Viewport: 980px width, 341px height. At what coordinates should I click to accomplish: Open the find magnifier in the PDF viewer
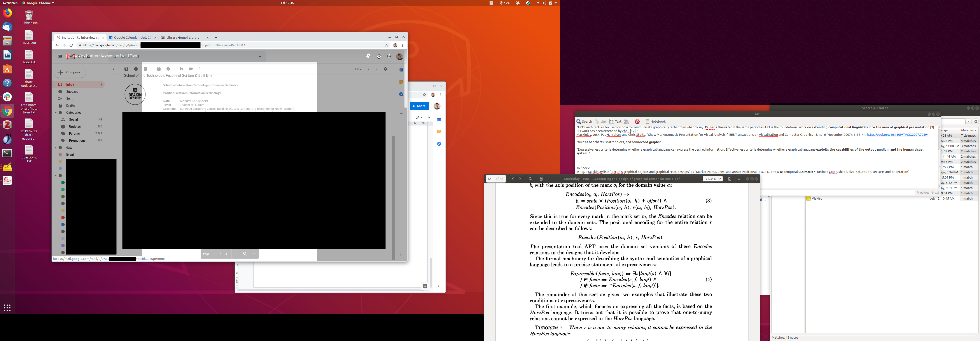[530, 179]
